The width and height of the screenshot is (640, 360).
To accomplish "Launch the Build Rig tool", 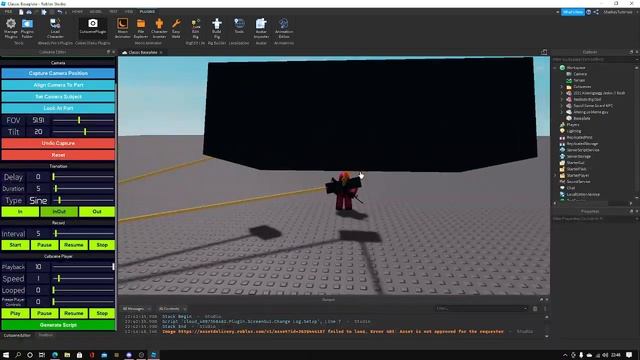I will point(217,28).
